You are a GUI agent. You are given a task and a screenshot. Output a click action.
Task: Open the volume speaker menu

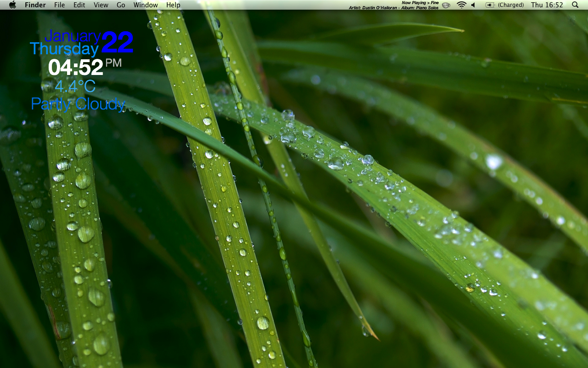click(x=473, y=5)
